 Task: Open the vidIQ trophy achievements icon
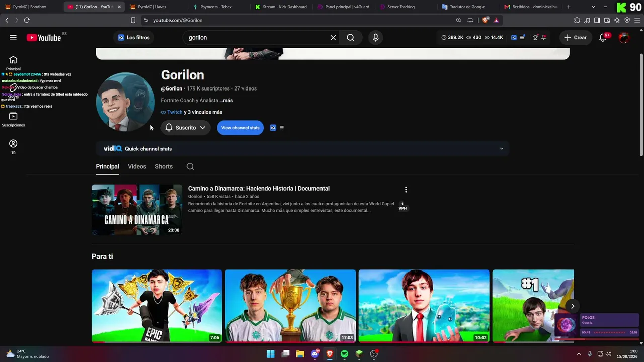(x=535, y=38)
